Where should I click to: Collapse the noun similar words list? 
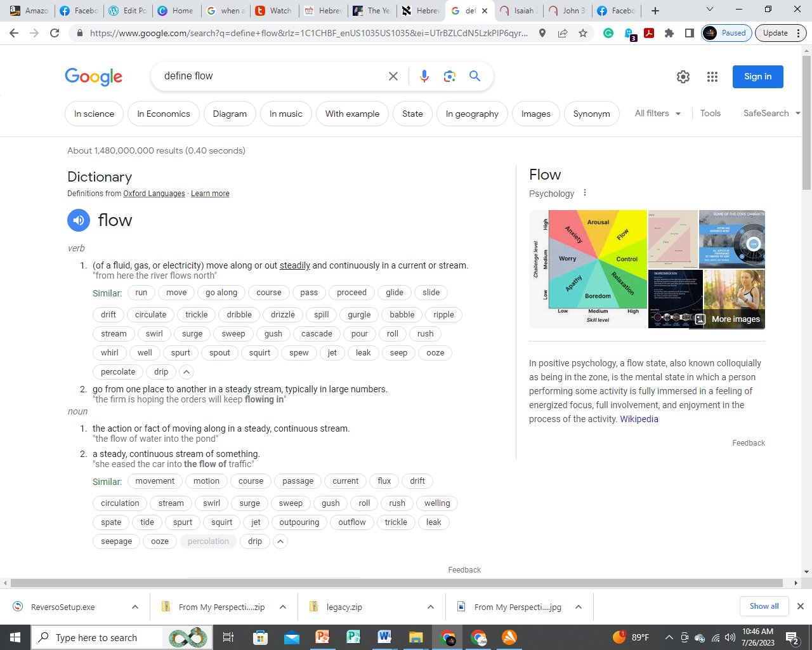pyautogui.click(x=280, y=541)
